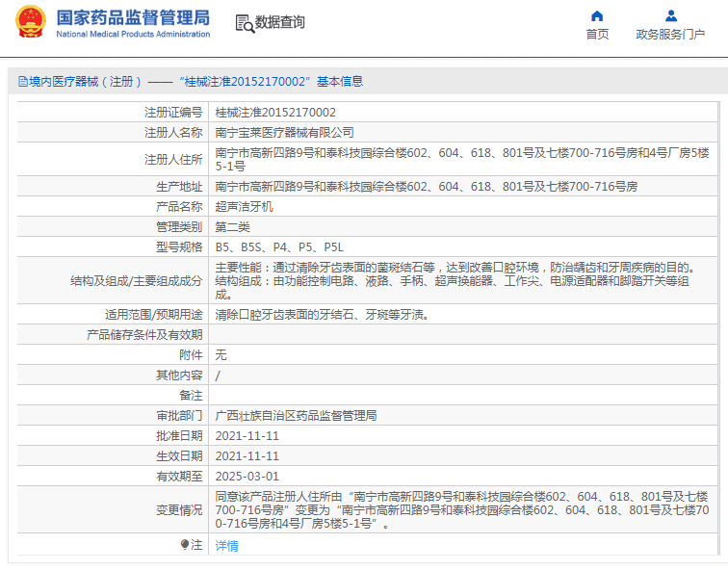The width and height of the screenshot is (728, 570).
Task: Click 国家药品监督管理局 site title
Action: tap(133, 17)
